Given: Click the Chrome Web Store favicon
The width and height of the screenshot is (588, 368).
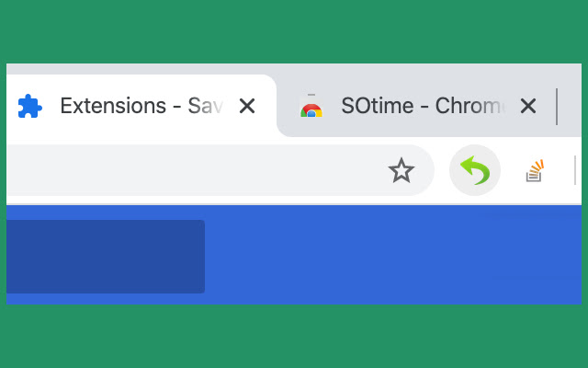Looking at the screenshot, I should (311, 107).
